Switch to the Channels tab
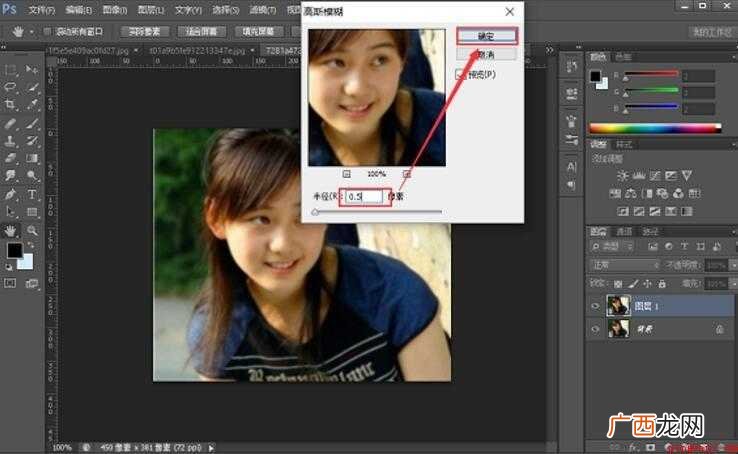Viewport: 738px width, 454px height. [624, 231]
